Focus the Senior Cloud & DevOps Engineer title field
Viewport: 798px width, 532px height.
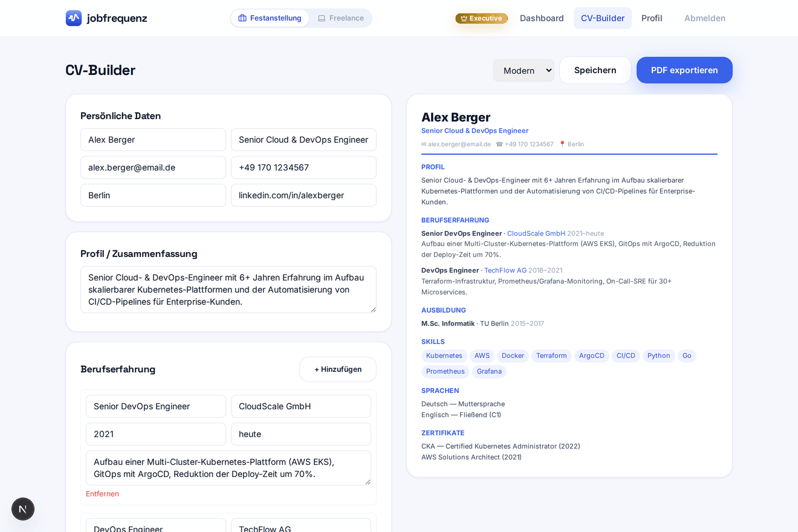pos(303,140)
